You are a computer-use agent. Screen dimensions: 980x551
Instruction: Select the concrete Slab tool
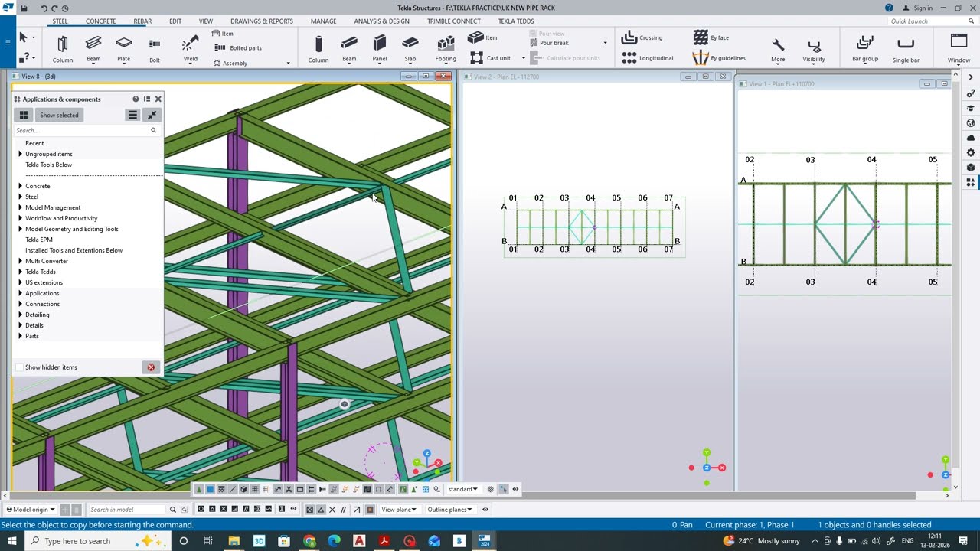[x=410, y=49]
